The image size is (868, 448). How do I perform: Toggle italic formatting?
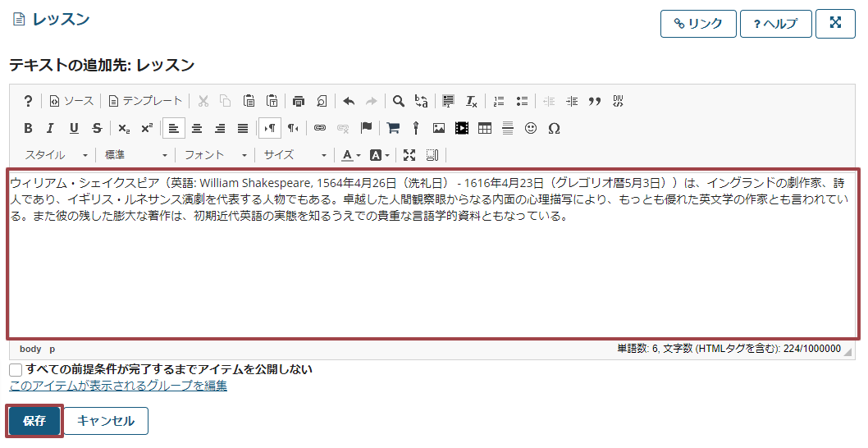coord(50,129)
